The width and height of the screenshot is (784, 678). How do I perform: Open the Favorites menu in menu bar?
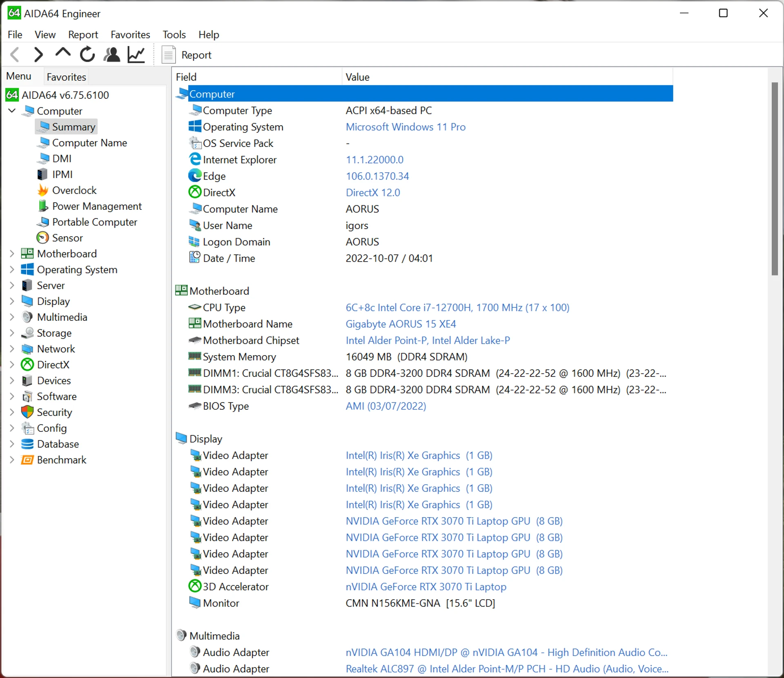tap(130, 35)
